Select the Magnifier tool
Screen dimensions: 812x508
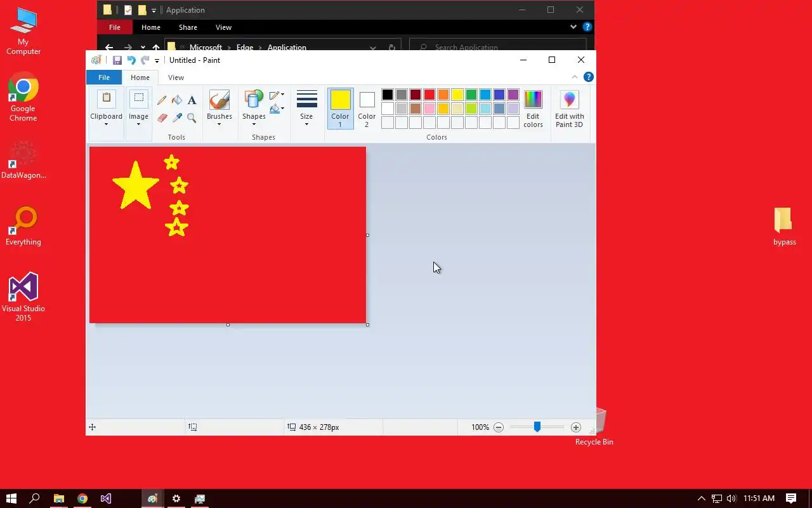pos(192,118)
